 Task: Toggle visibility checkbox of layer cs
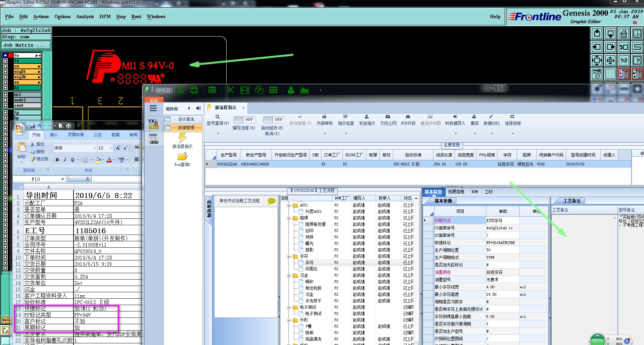[5, 66]
